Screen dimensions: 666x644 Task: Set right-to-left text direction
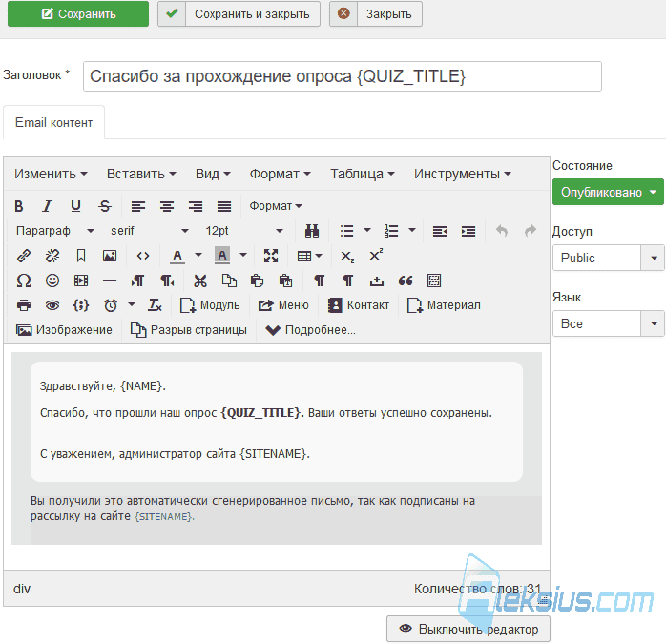[167, 280]
